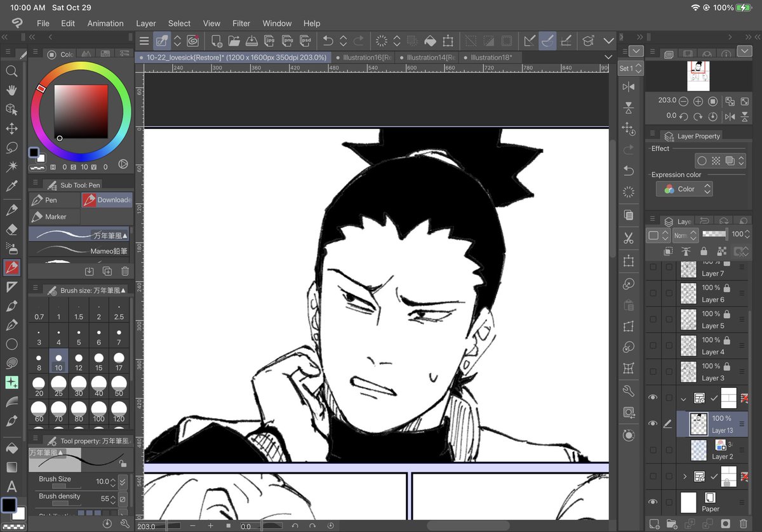Delete sub tool with the trash icon
This screenshot has width=762, height=532.
[x=125, y=271]
